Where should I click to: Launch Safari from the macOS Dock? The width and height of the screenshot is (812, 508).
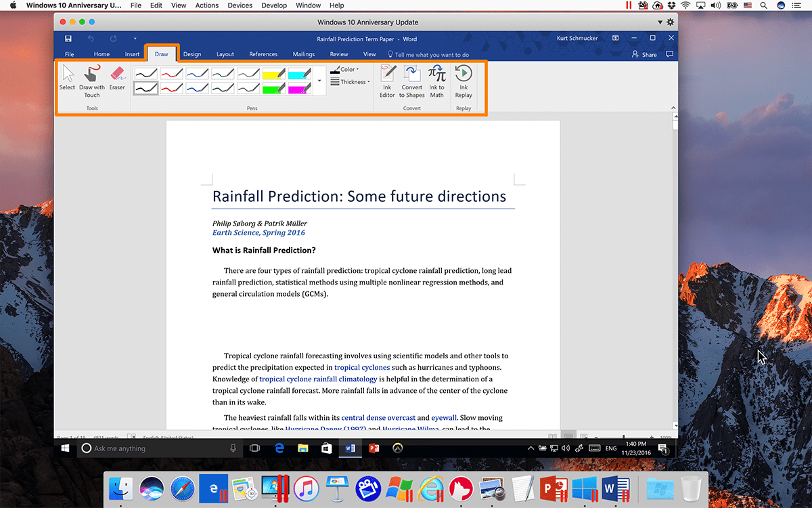pyautogui.click(x=183, y=488)
